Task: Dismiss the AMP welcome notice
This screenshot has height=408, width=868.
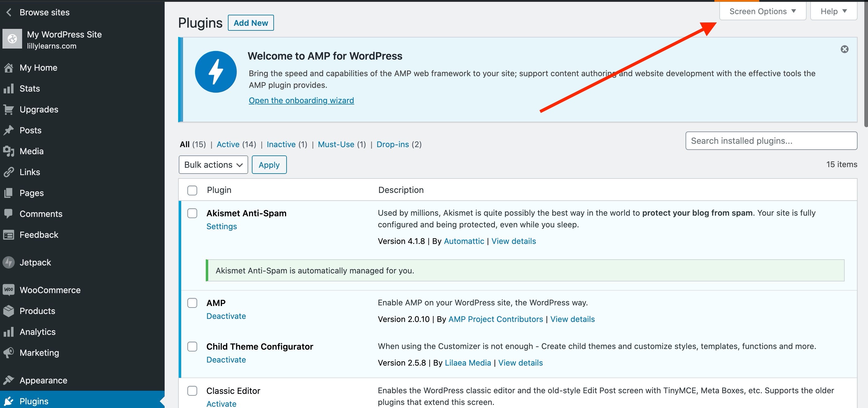Action: pyautogui.click(x=844, y=49)
